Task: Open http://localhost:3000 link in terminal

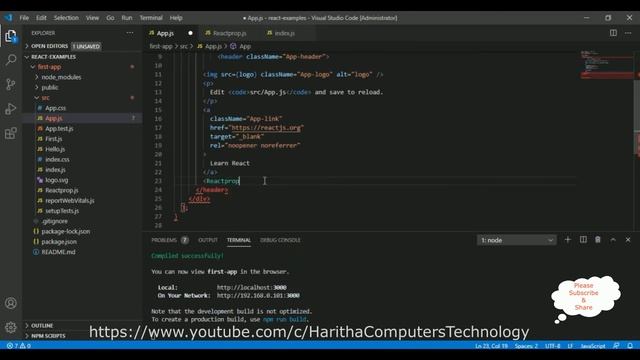Action: click(x=251, y=287)
